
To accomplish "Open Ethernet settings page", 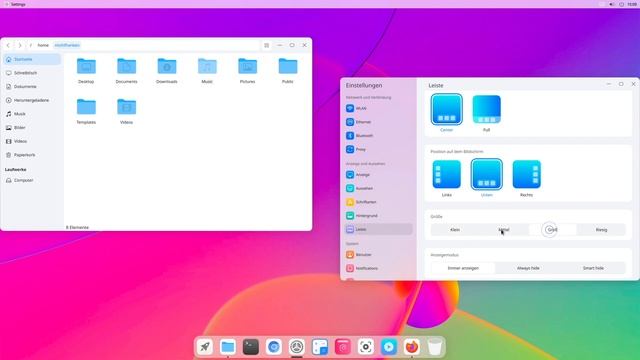I will (378, 122).
